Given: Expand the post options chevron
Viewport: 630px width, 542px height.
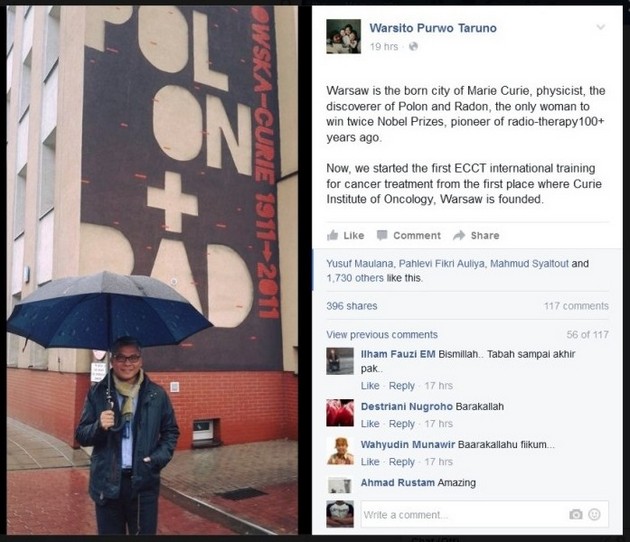Looking at the screenshot, I should coord(601,27).
